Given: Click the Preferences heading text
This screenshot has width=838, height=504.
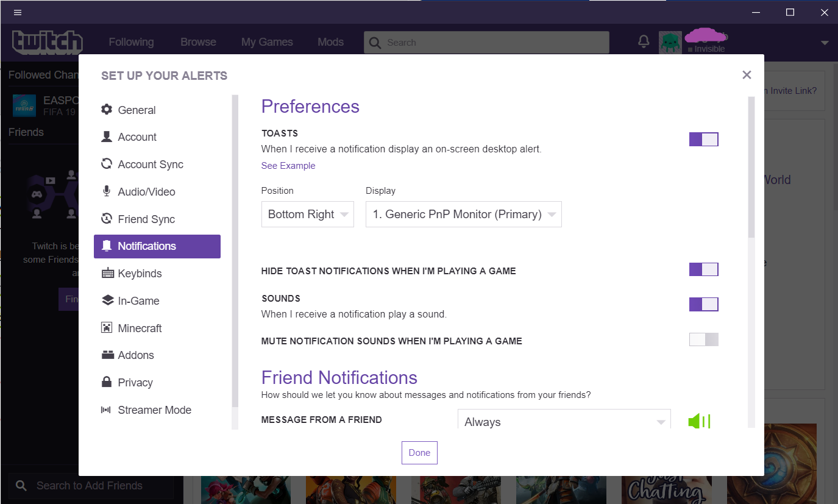Looking at the screenshot, I should click(x=310, y=106).
